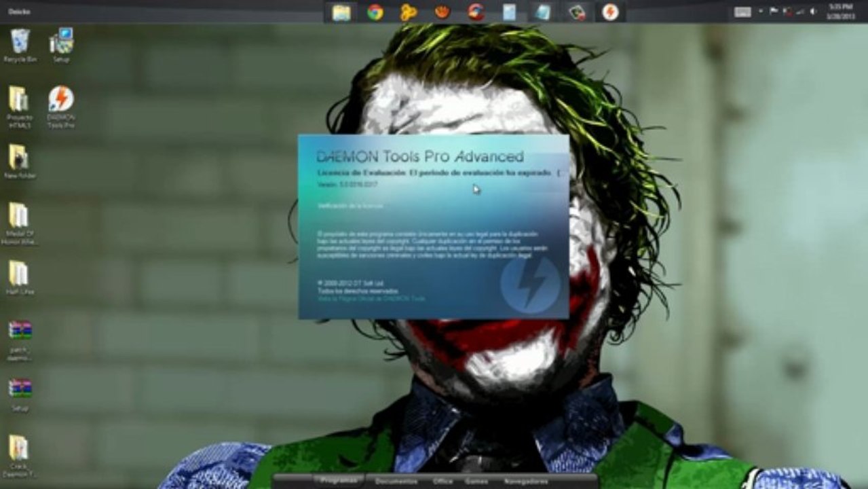Visit the official DAEMON Tools page link

(x=371, y=298)
